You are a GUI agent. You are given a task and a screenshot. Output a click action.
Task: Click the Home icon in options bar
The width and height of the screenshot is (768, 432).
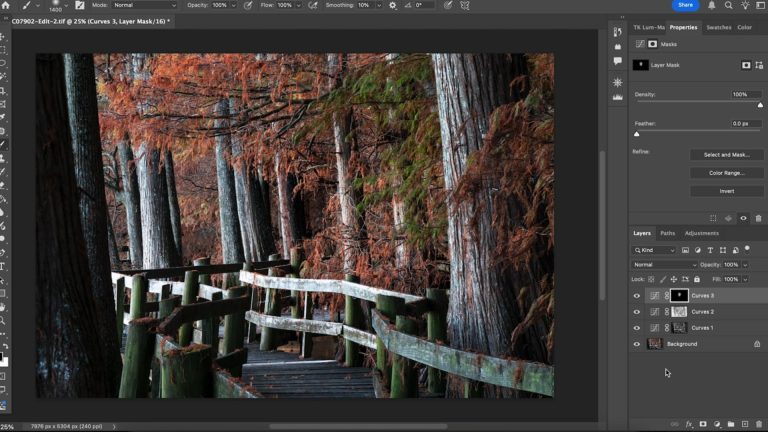pos(6,5)
